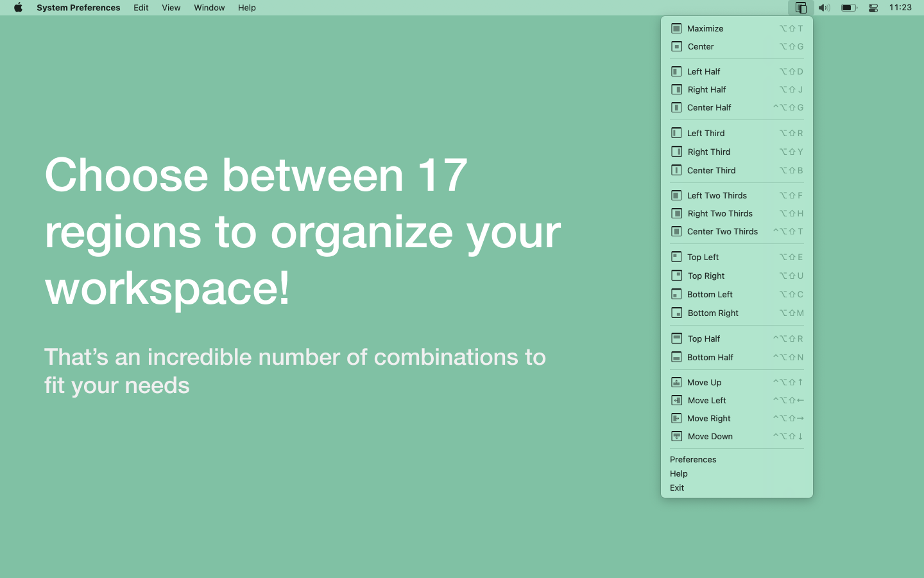Select the Left Third label
The height and width of the screenshot is (578, 924).
click(706, 133)
